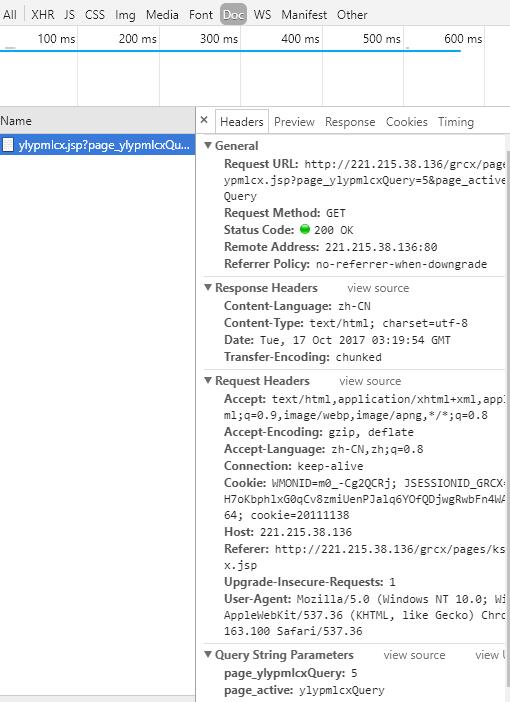Image resolution: width=510 pixels, height=702 pixels.
Task: Click Content-Type text/html value
Action: tap(387, 323)
